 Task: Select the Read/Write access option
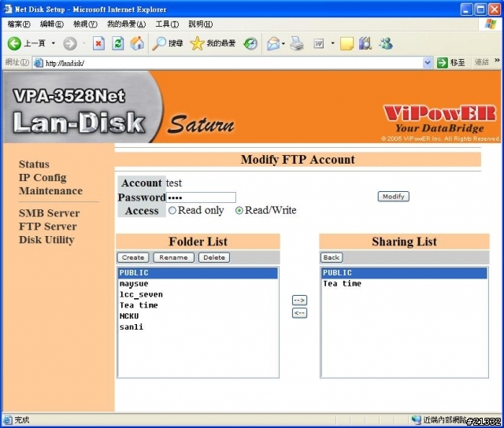[x=239, y=211]
